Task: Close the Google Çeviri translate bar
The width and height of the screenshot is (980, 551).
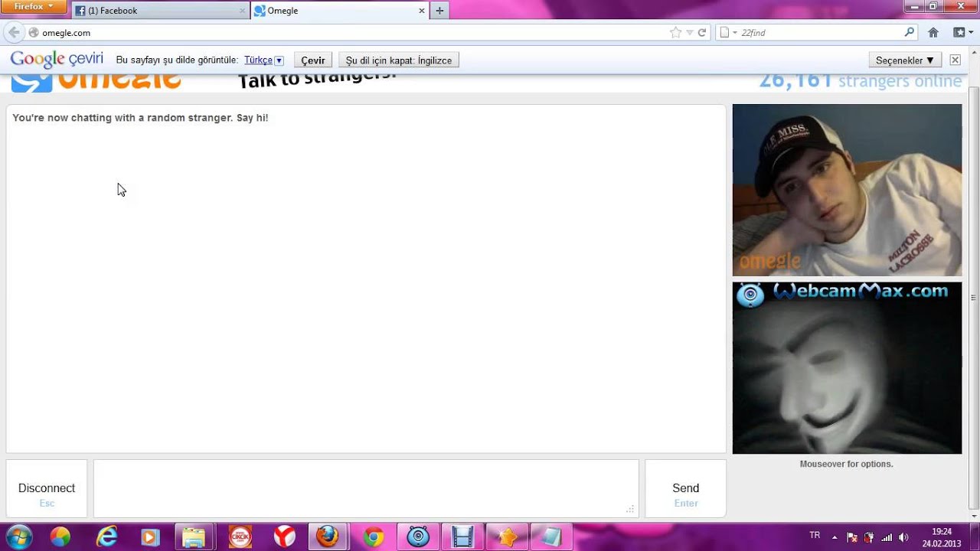Action: [955, 60]
